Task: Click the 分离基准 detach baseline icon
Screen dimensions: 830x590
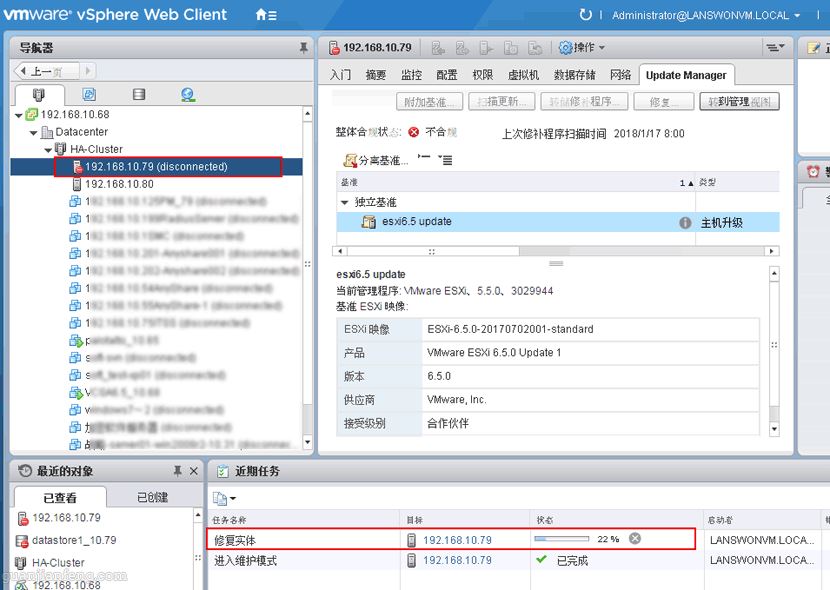Action: (x=352, y=161)
